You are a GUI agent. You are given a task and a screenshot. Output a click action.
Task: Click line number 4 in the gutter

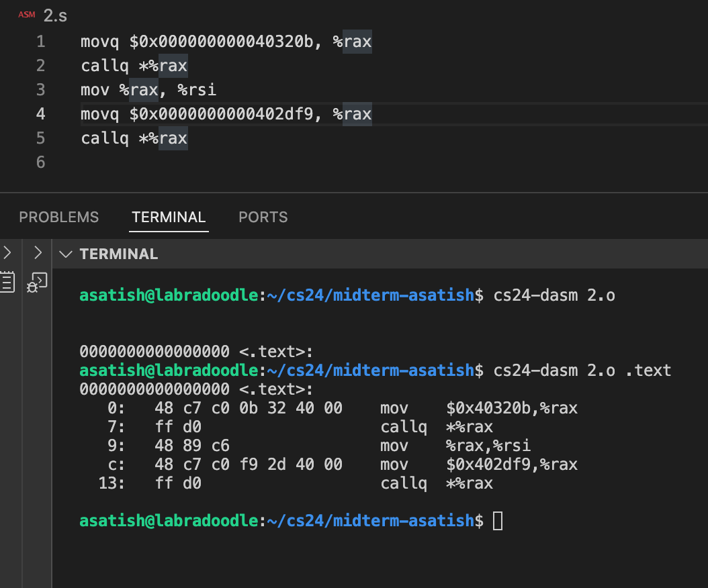pyautogui.click(x=41, y=114)
